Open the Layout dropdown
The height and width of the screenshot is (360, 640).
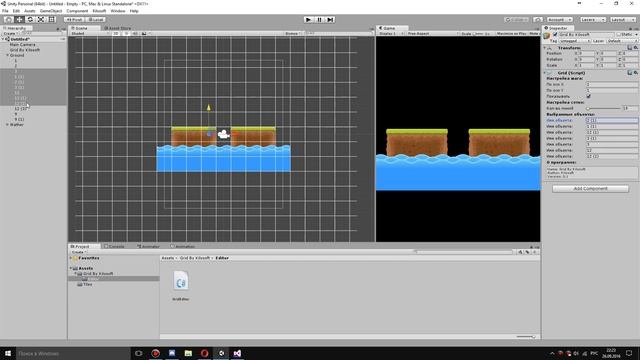coord(622,20)
